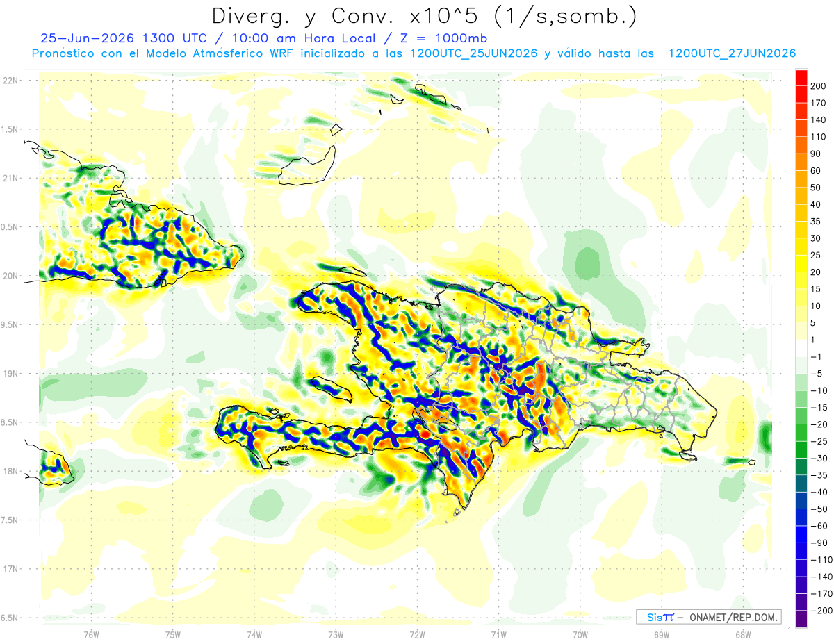Click the '69W' longitude label
Image resolution: width=834 pixels, height=644 pixels.
click(x=662, y=634)
